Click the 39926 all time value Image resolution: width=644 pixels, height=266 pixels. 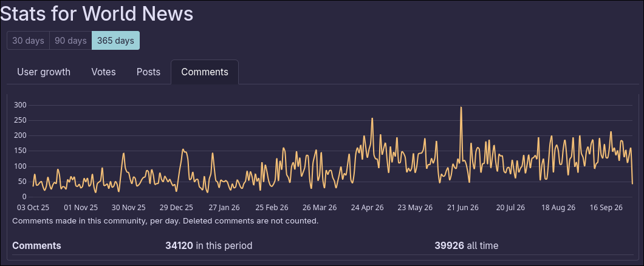click(467, 246)
